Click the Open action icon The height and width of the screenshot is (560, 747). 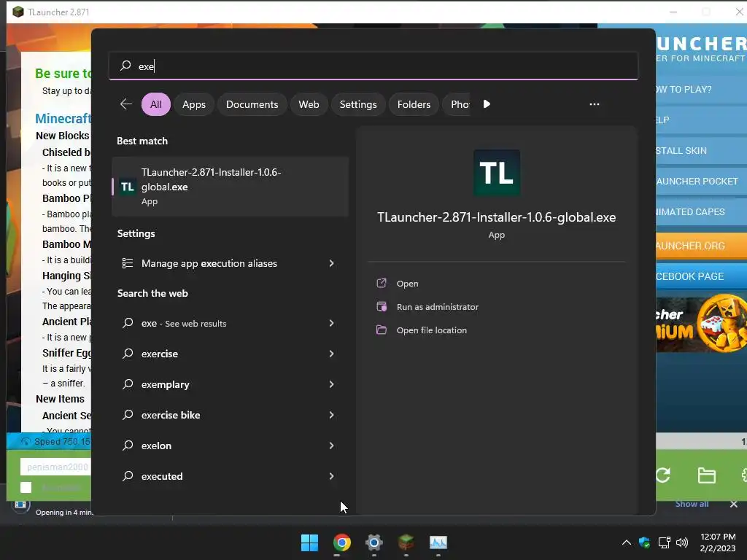tap(382, 284)
